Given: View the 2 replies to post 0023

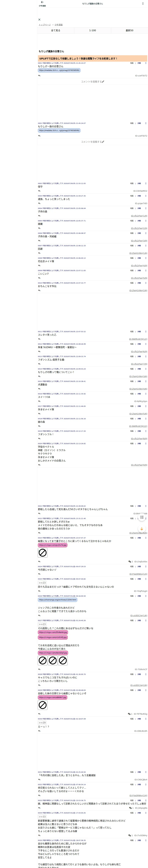Looking at the screenshot, I should (131, 562).
